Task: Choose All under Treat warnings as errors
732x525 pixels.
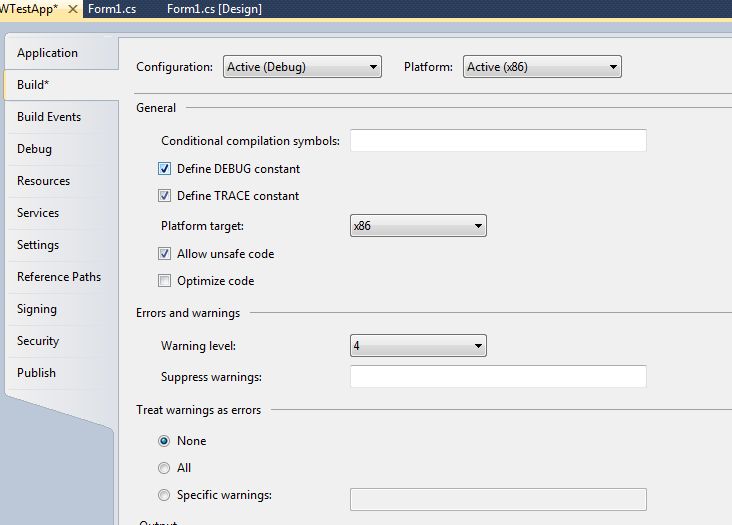Action: point(164,468)
